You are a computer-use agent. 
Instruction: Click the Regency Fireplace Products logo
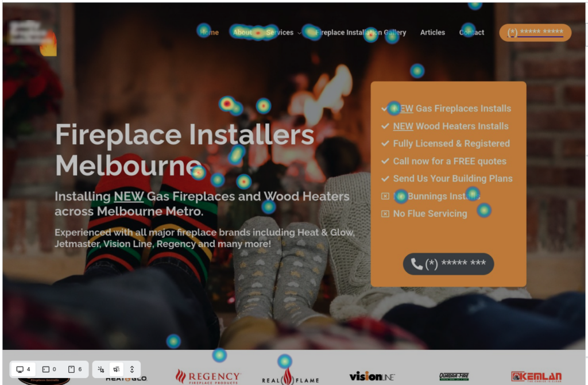pos(208,377)
